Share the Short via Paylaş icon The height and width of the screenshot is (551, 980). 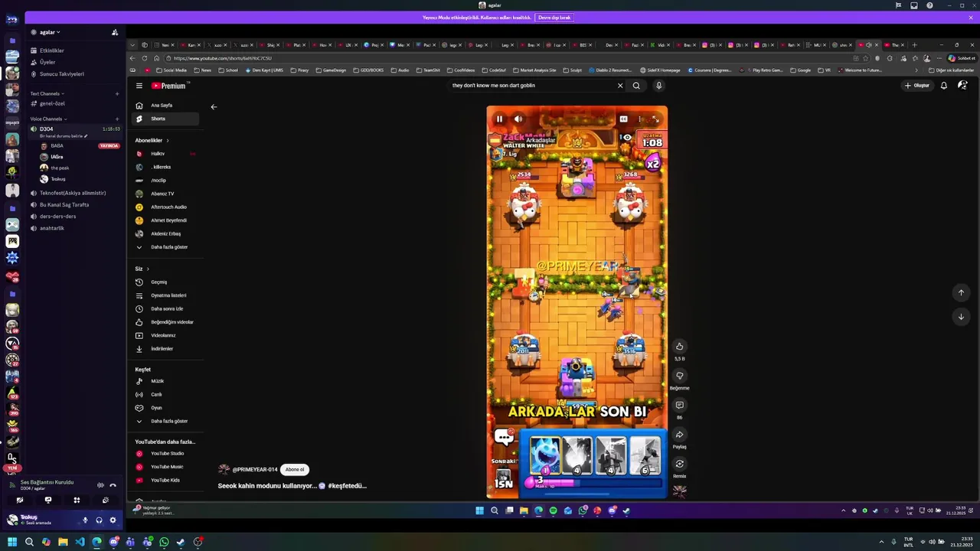(x=679, y=435)
